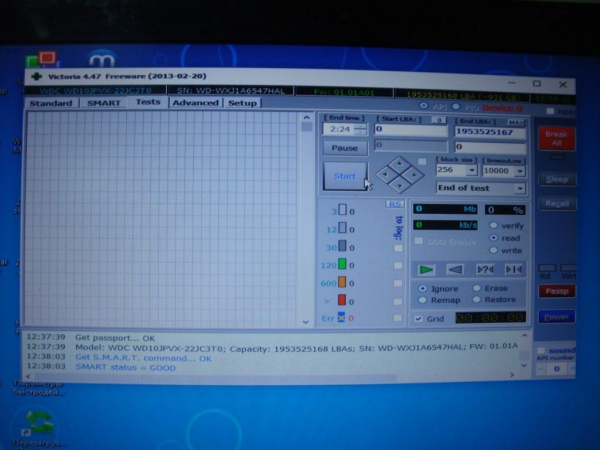Select Erase error handling option

[x=476, y=288]
